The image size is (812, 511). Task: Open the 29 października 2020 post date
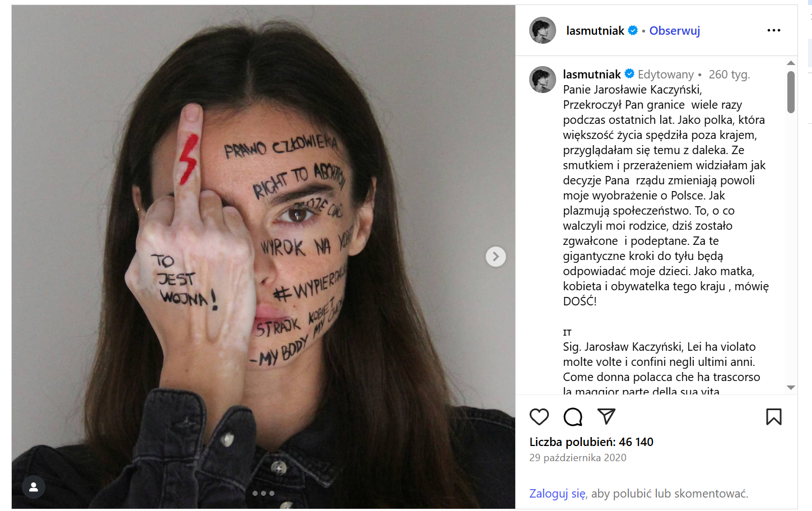[578, 458]
